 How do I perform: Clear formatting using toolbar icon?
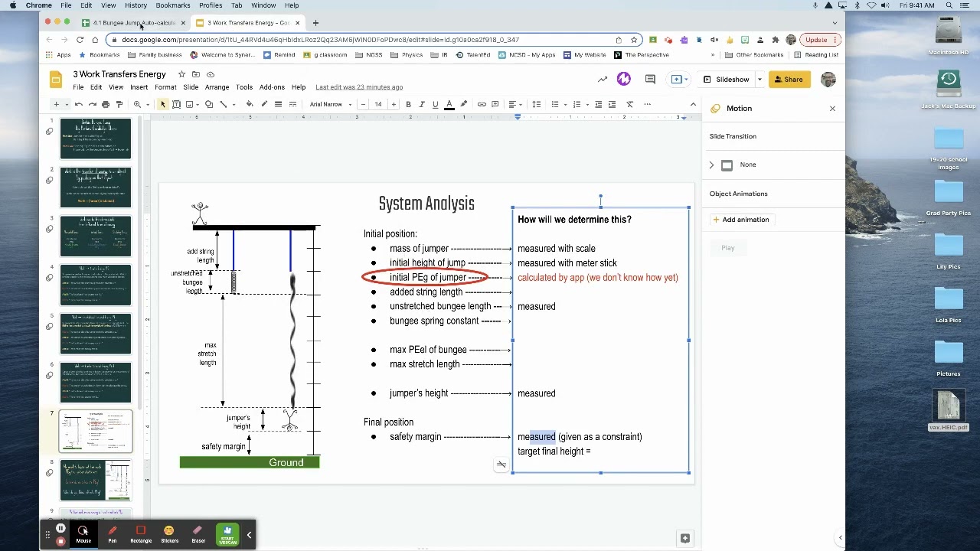point(630,104)
